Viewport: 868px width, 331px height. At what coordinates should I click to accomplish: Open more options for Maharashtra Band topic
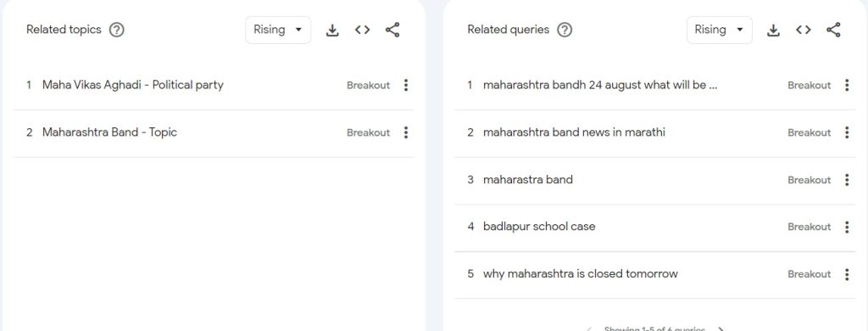(406, 132)
